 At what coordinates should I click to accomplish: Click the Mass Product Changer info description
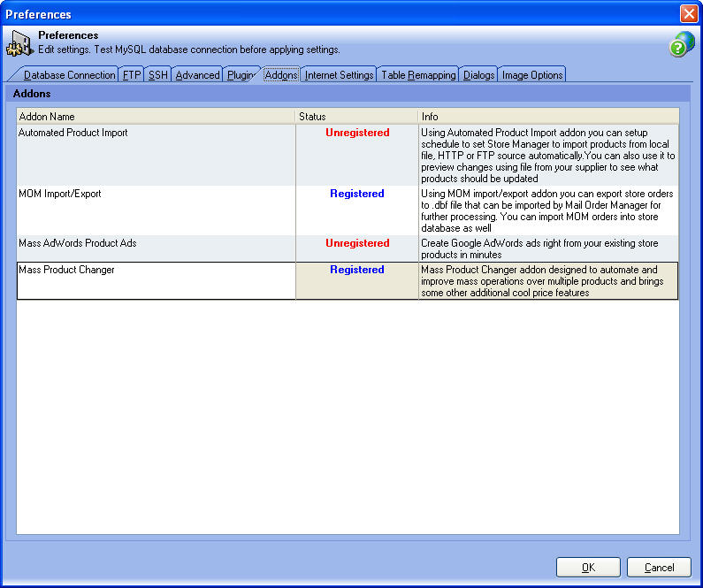(542, 281)
